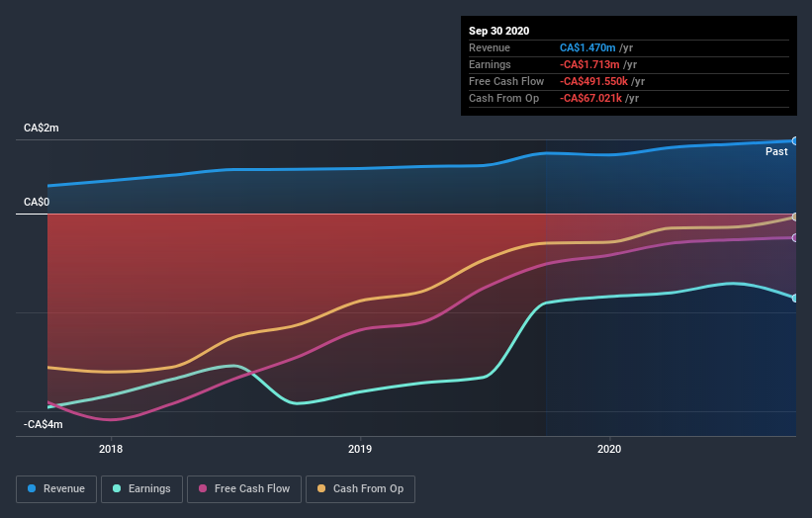Toggle the Cash From Op legend button

360,489
